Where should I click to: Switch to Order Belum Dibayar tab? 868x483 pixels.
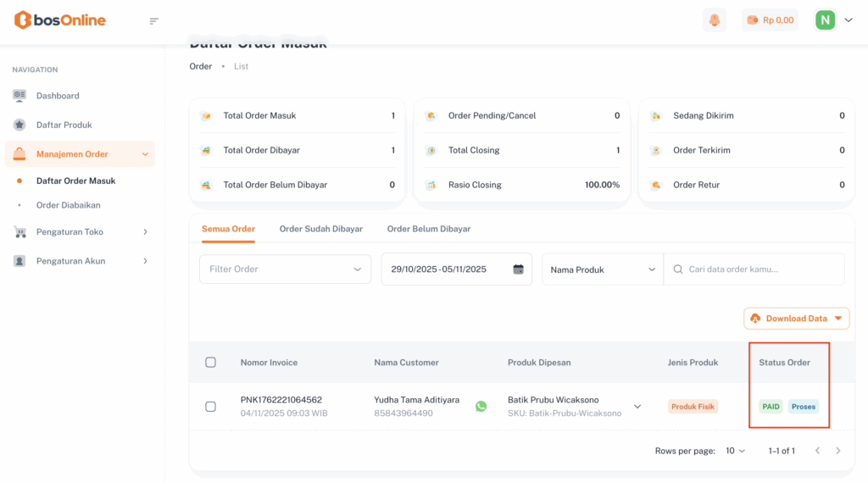point(428,229)
